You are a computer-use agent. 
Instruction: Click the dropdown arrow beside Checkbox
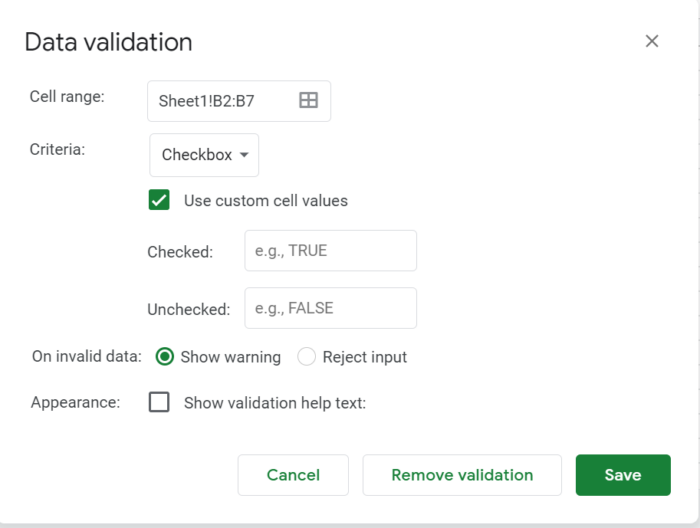click(x=244, y=155)
